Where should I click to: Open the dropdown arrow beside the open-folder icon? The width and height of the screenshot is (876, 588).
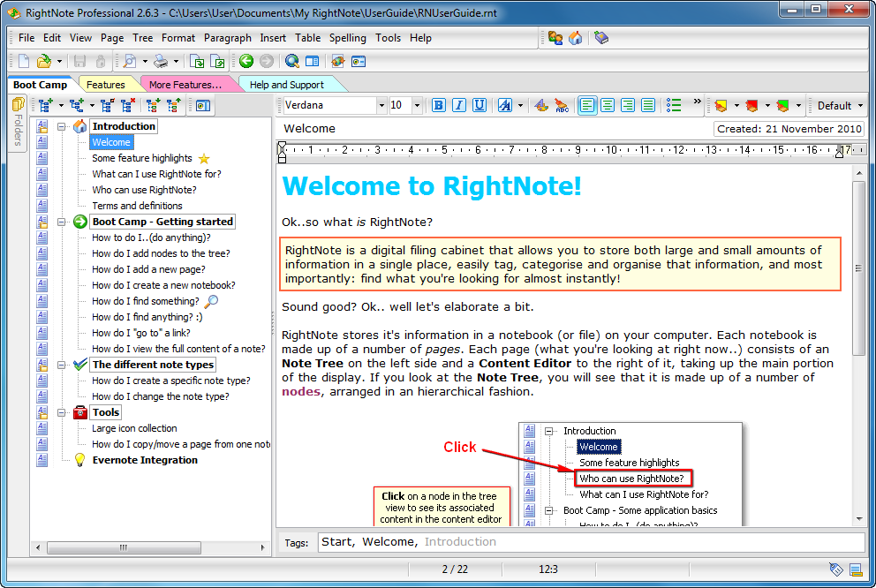59,62
